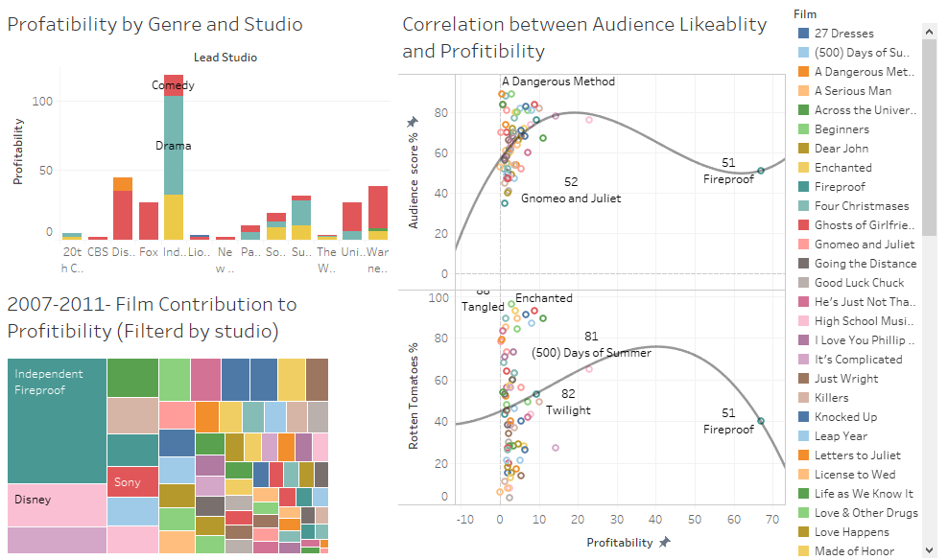Click the Comedy segment of the Independent bar
The width and height of the screenshot is (948, 560).
click(x=174, y=83)
